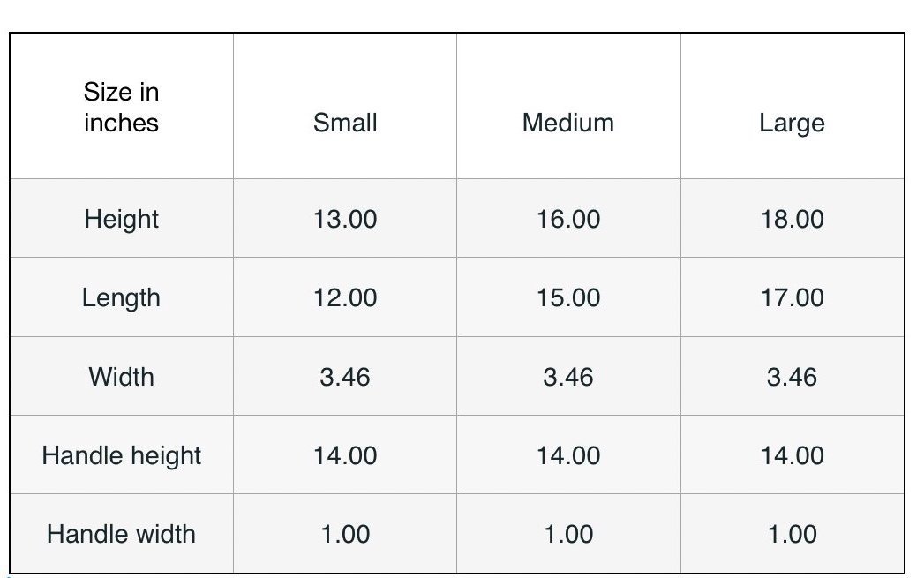Click the Width row label
This screenshot has height=578, width=924.
pos(122,377)
